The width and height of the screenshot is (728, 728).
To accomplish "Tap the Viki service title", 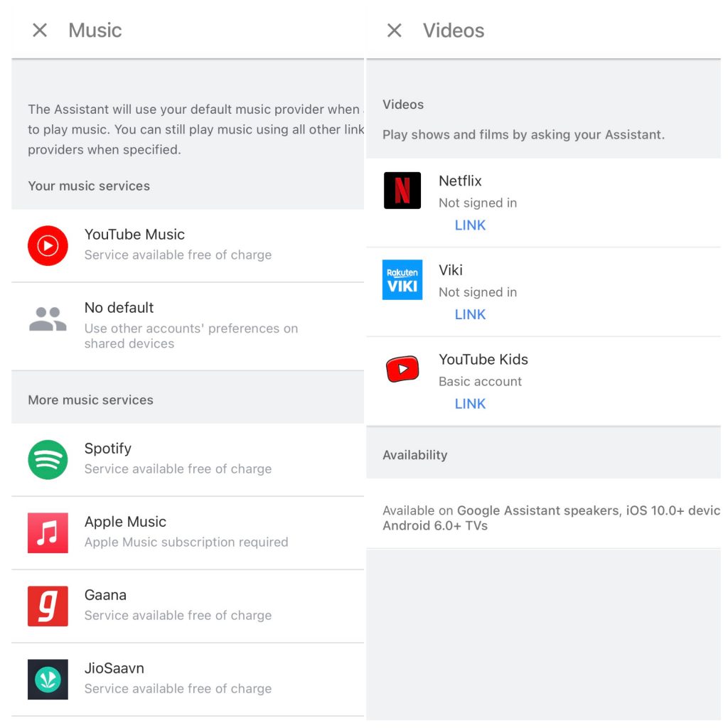I will pyautogui.click(x=450, y=269).
